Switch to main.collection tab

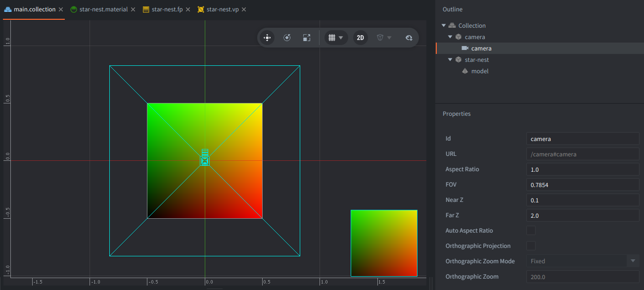click(x=34, y=9)
